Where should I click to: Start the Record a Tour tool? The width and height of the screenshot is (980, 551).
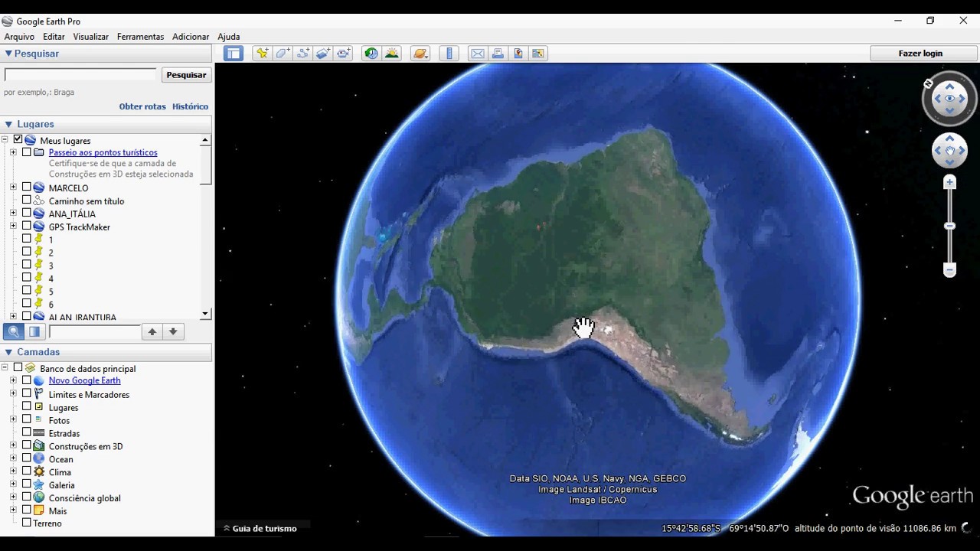point(344,54)
